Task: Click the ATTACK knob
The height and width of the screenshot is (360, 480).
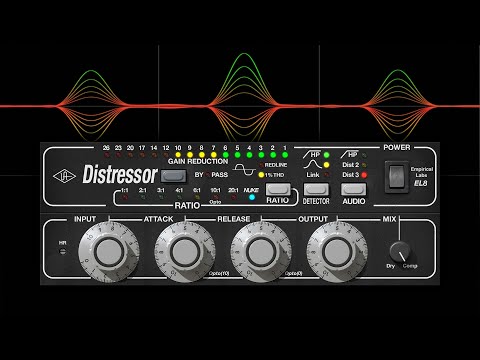Action: tap(185, 252)
